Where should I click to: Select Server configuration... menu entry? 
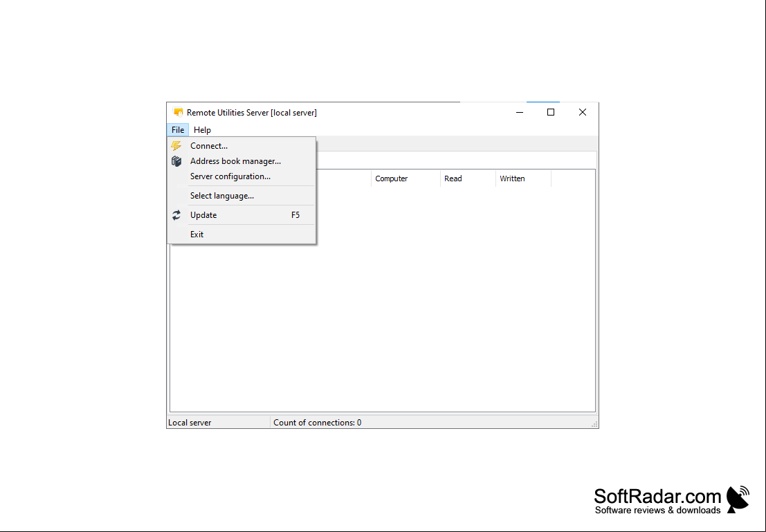tap(241, 176)
